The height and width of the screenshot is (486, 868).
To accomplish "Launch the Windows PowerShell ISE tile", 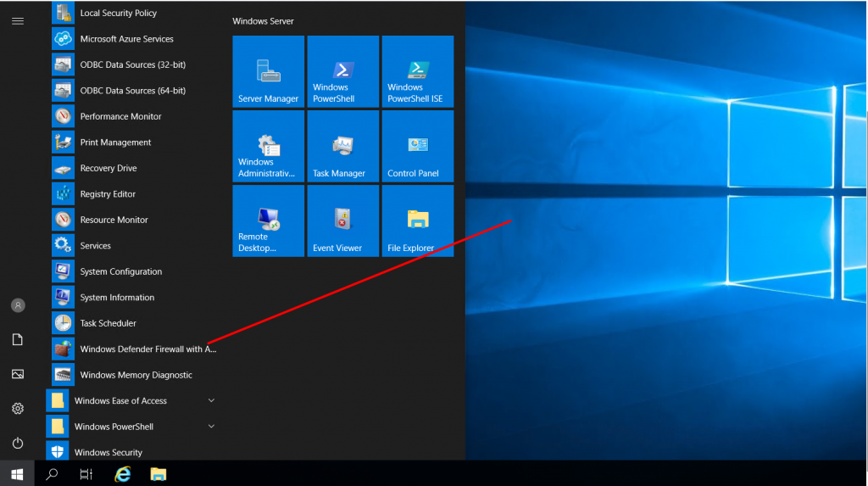I will tap(418, 71).
